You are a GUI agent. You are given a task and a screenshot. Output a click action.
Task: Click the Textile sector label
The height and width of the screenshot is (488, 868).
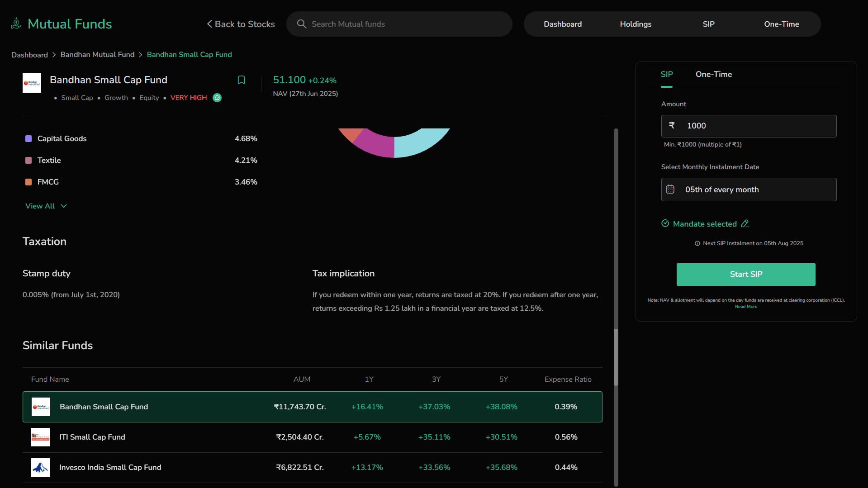click(49, 161)
